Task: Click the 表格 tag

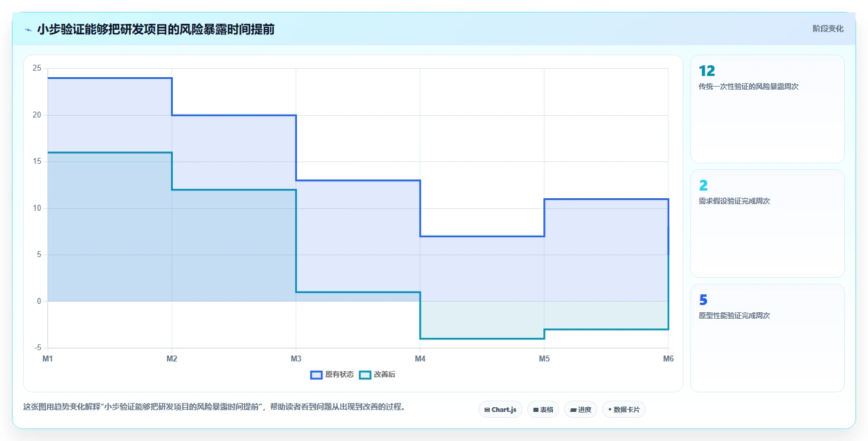Action: click(543, 410)
